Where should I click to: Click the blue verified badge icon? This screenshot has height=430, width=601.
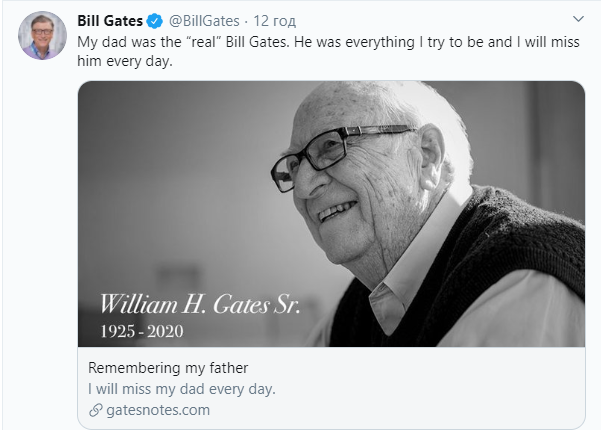pos(154,21)
